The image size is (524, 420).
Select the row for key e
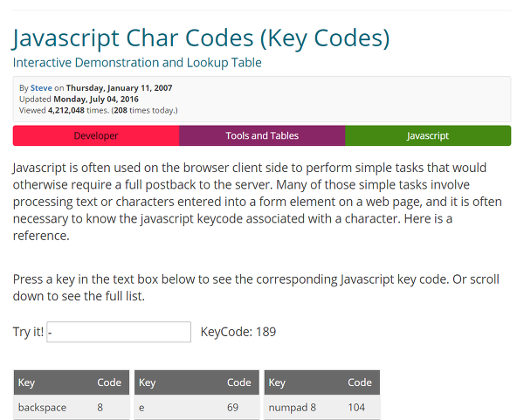coord(196,407)
